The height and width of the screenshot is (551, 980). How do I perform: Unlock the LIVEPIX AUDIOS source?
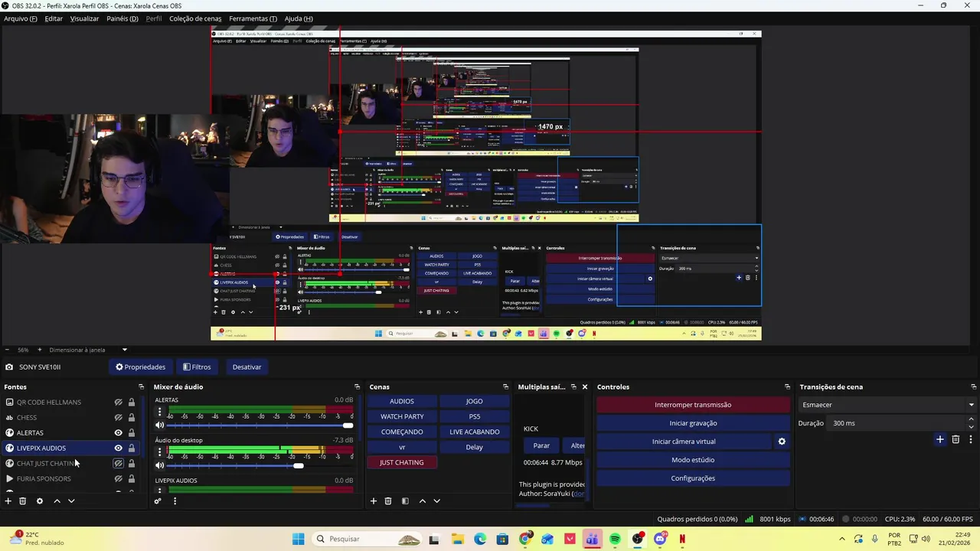[x=131, y=448]
